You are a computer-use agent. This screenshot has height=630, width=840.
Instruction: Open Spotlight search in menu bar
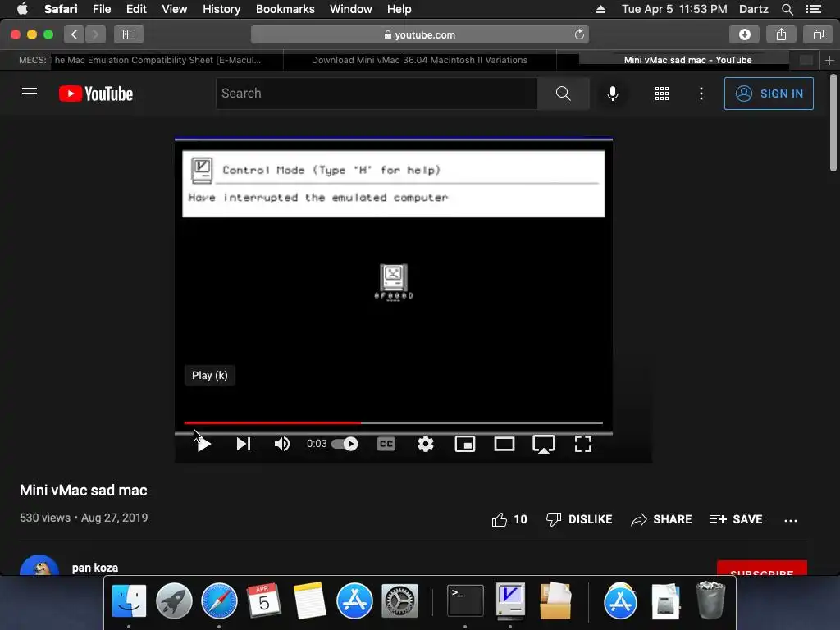click(787, 9)
